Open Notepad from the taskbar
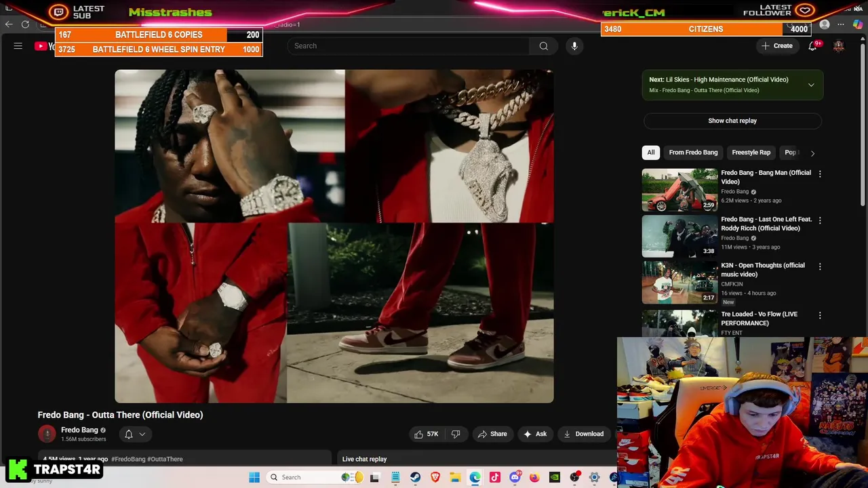The image size is (868, 488). pyautogui.click(x=395, y=477)
